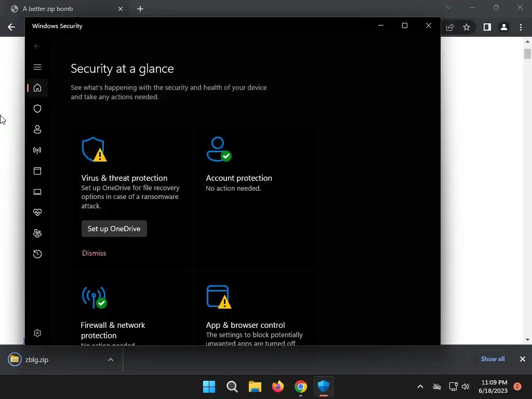Open the Chrome tab search chevron

click(x=448, y=7)
